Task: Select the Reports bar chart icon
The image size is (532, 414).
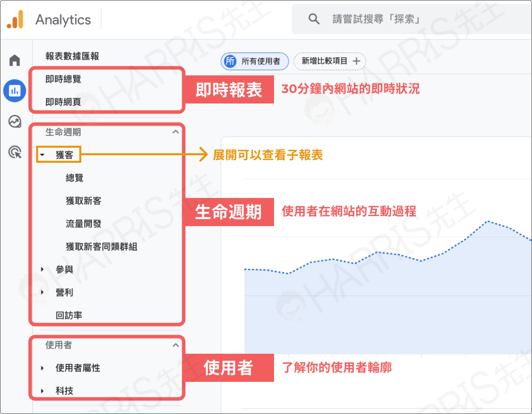Action: click(x=15, y=90)
